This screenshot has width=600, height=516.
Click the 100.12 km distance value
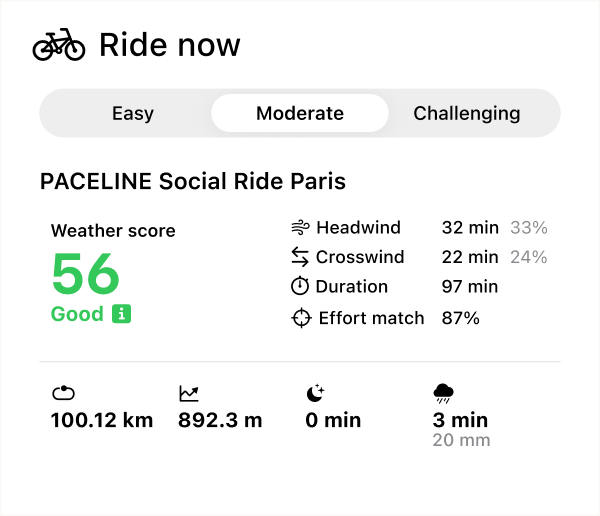[102, 420]
